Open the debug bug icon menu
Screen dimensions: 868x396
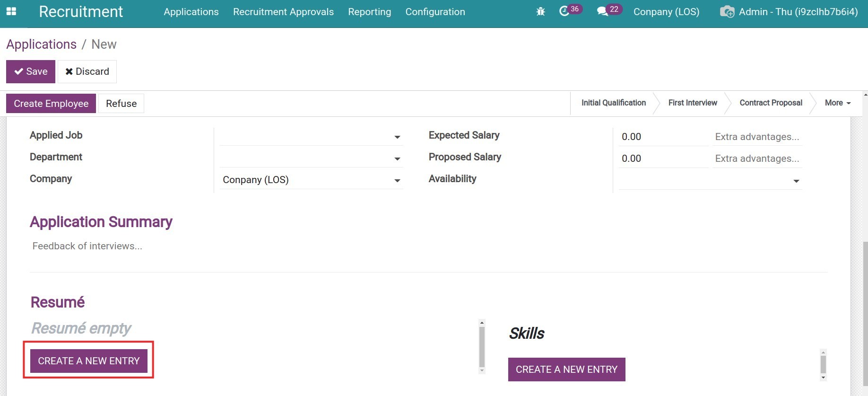541,12
